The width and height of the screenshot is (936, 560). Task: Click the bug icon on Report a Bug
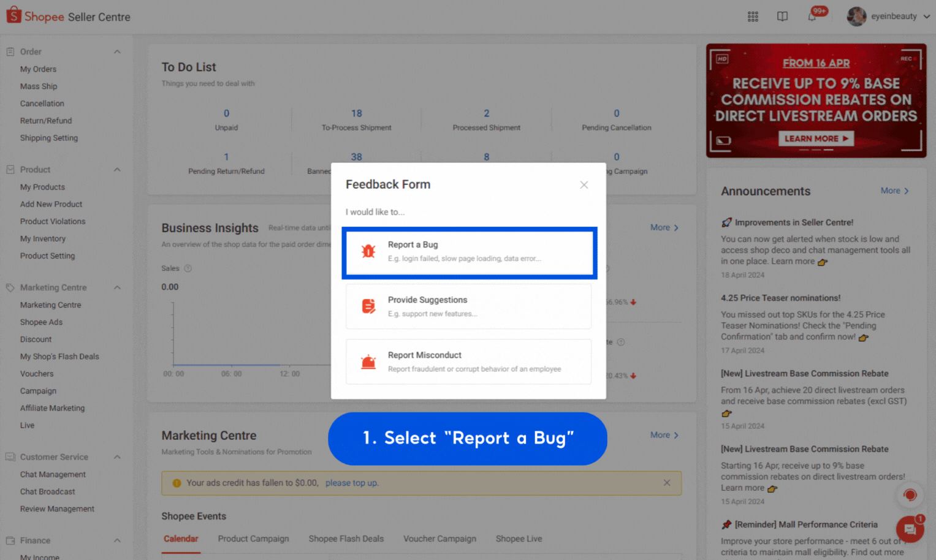coord(368,251)
